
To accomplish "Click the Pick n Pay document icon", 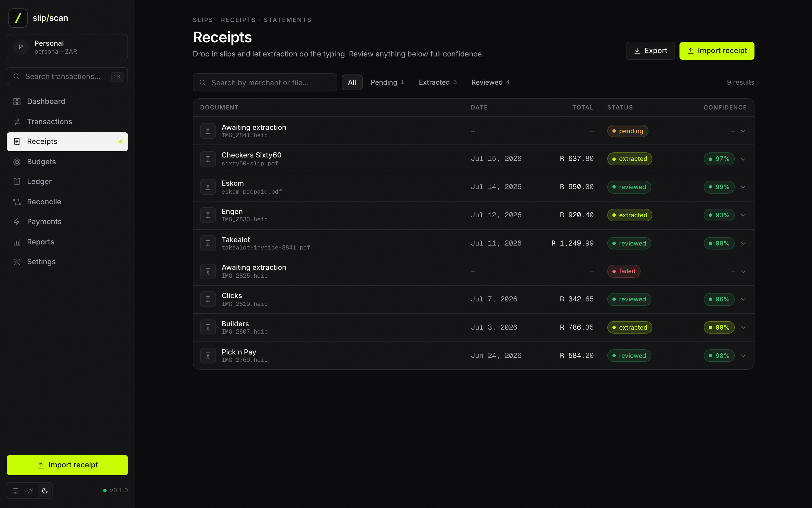I will coord(208,356).
